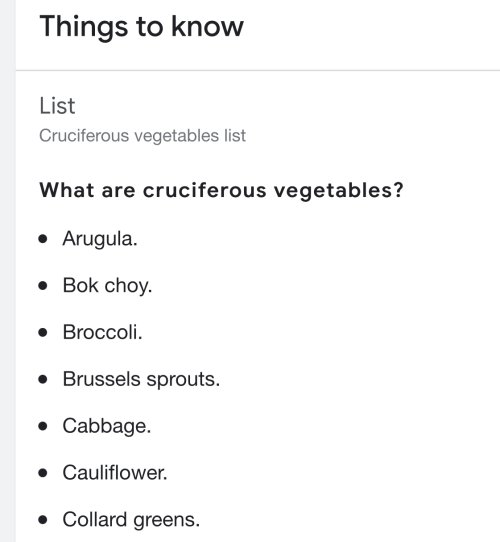Choose the Brussels sprouts list entry
Viewport: 500px width, 542px height.
click(141, 380)
